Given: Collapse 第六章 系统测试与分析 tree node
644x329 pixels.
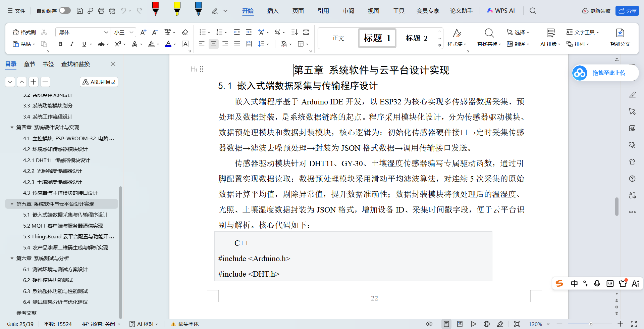Looking at the screenshot, I should click(12, 258).
